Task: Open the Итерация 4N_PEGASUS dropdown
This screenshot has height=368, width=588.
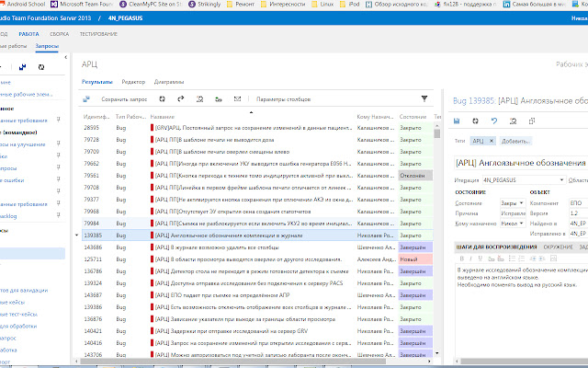Action: click(561, 180)
